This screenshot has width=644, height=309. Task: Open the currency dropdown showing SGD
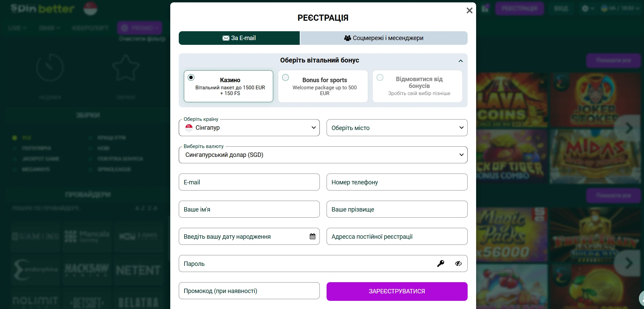323,155
